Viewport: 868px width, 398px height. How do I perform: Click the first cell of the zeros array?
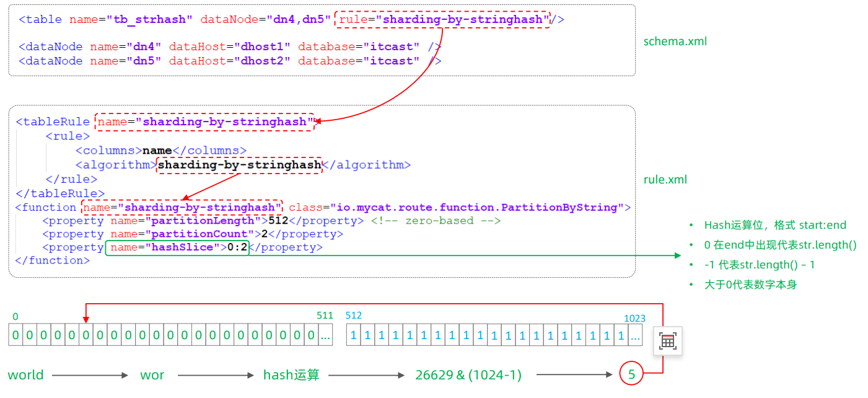pyautogui.click(x=15, y=335)
